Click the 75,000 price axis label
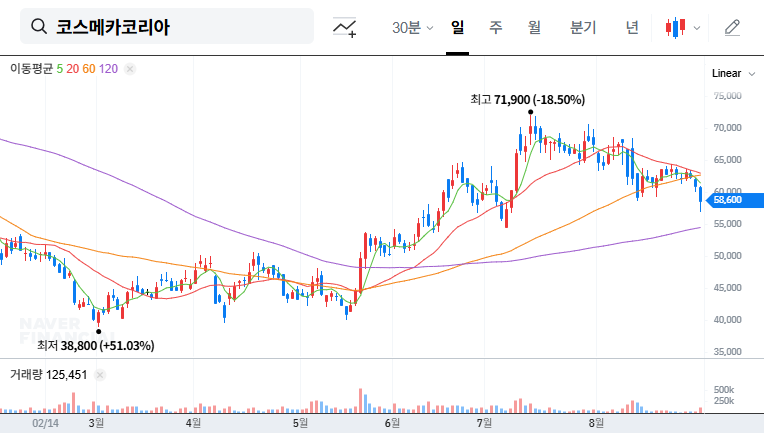 [727, 96]
